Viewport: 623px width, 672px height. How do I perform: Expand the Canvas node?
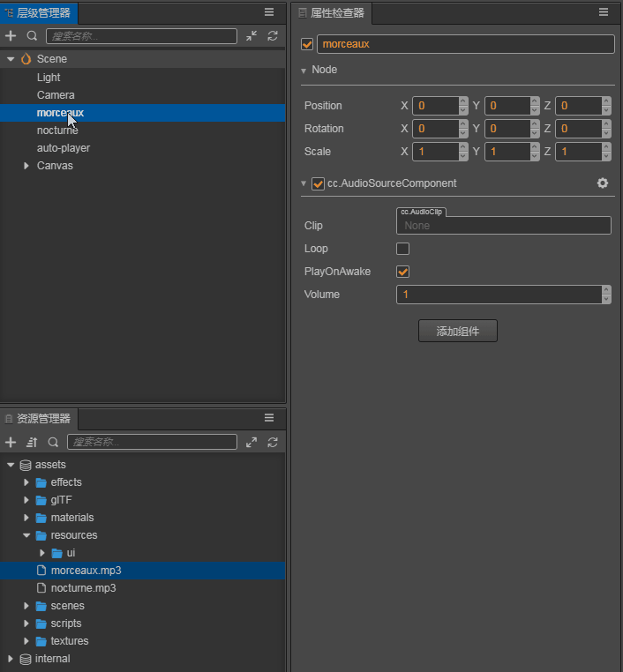coord(26,166)
